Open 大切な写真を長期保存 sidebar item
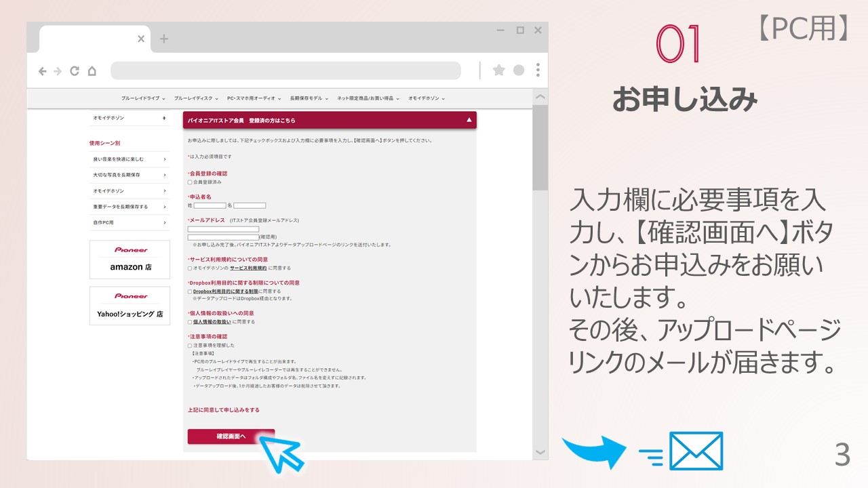Image resolution: width=868 pixels, height=488 pixels. click(x=130, y=175)
